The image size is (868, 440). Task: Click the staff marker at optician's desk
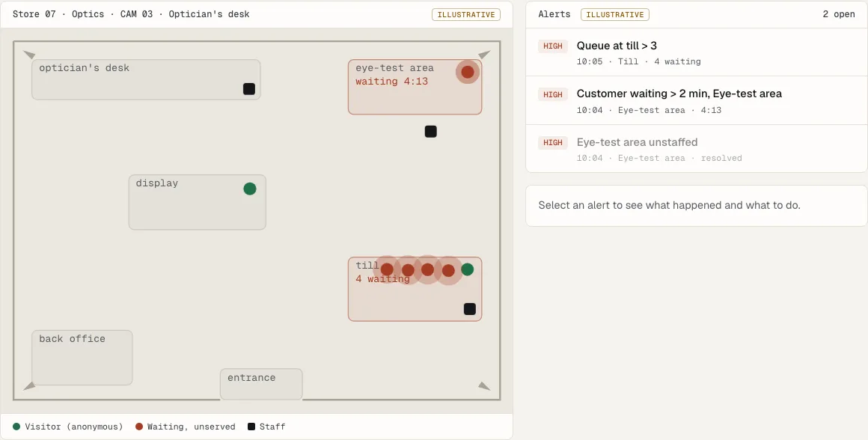(249, 88)
